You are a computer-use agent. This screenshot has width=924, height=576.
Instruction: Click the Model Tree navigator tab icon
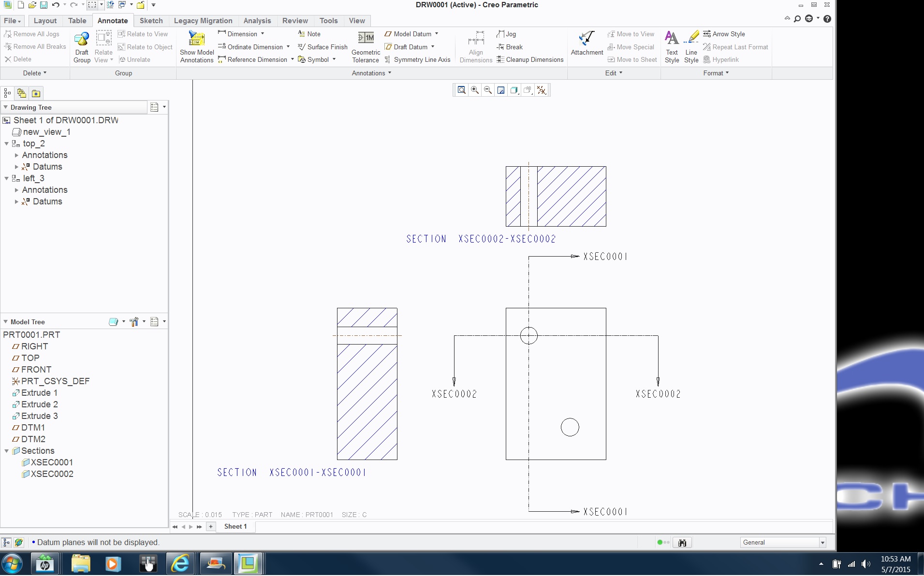7,93
